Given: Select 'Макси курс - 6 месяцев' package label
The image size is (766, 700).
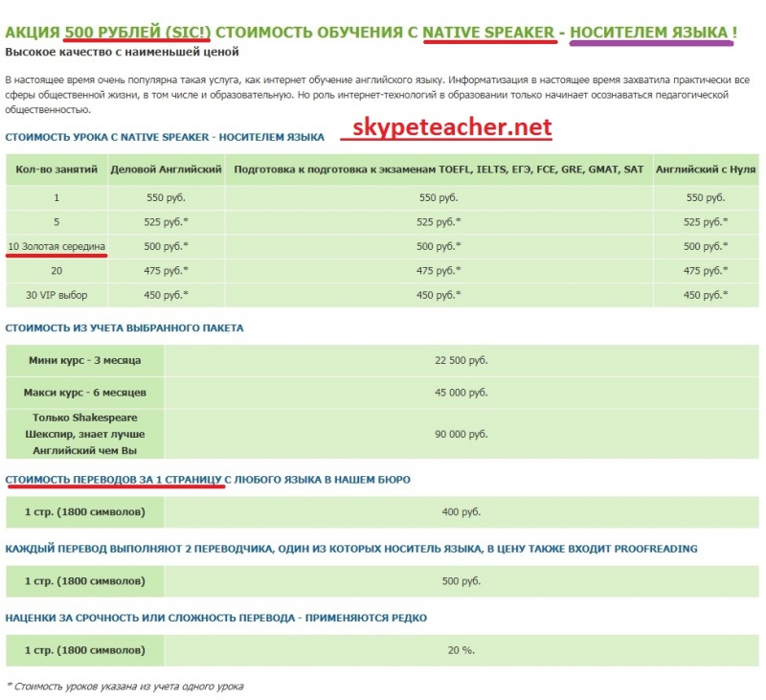Looking at the screenshot, I should tap(84, 393).
